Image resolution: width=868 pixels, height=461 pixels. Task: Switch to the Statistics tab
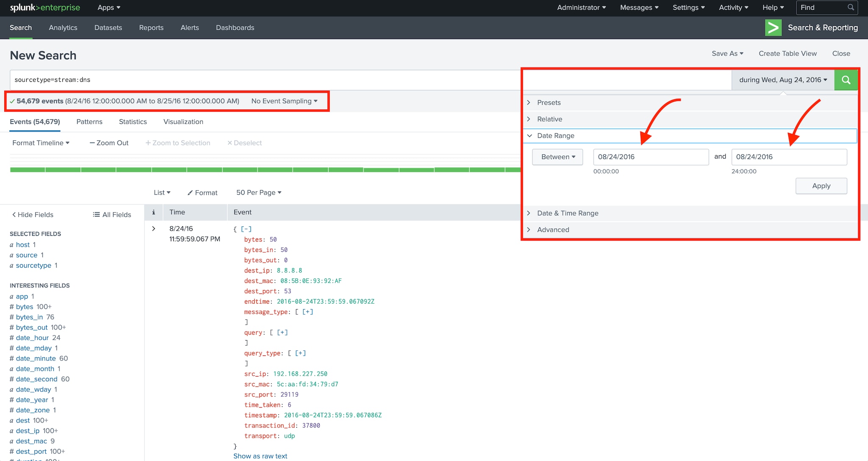click(133, 122)
